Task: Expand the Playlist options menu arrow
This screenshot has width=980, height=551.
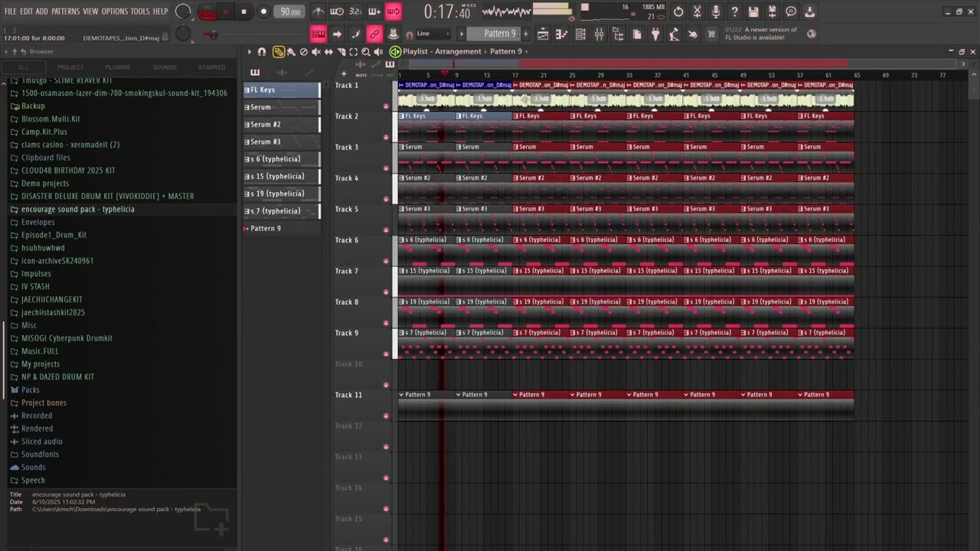Action: click(x=249, y=51)
